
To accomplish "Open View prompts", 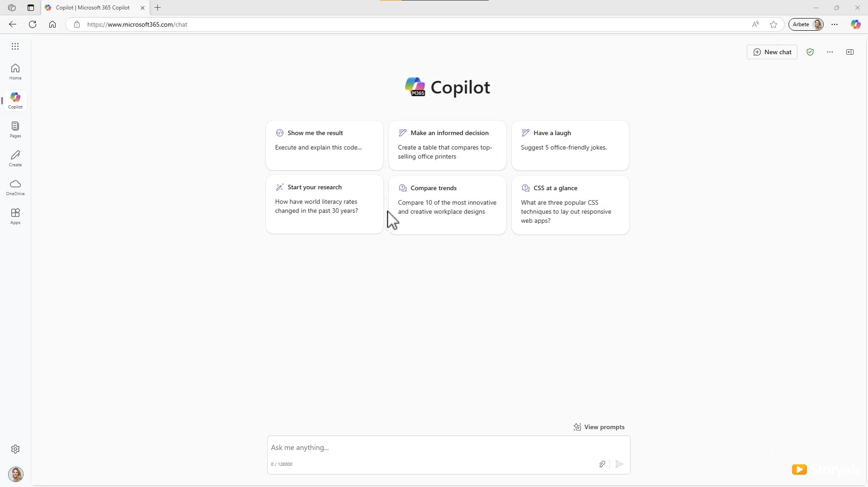I will [x=599, y=427].
